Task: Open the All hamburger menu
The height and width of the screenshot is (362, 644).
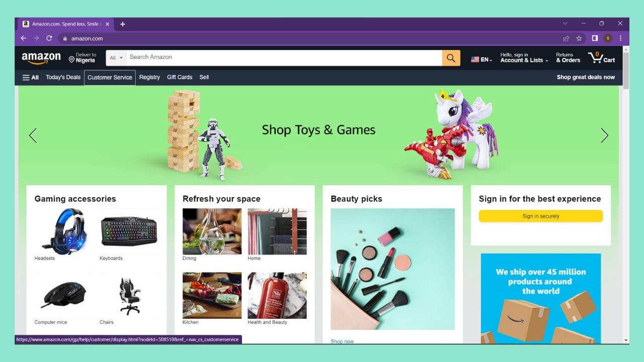Action: pyautogui.click(x=30, y=77)
